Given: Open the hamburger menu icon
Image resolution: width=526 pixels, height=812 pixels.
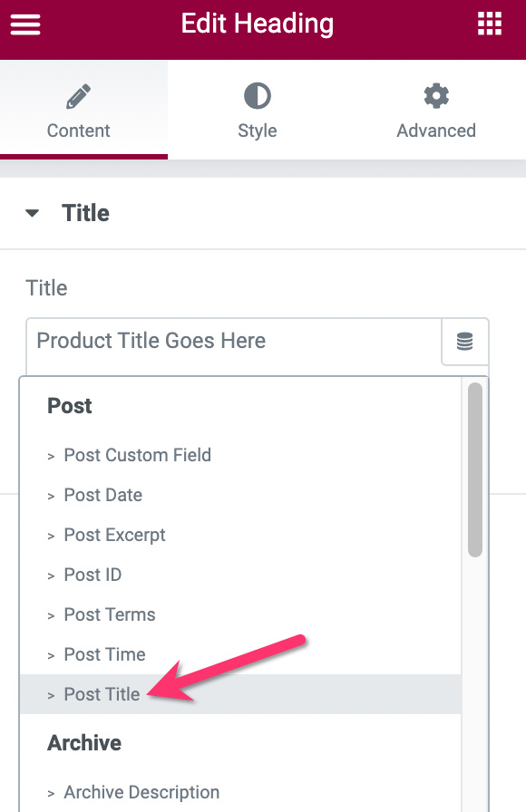Looking at the screenshot, I should click(24, 24).
